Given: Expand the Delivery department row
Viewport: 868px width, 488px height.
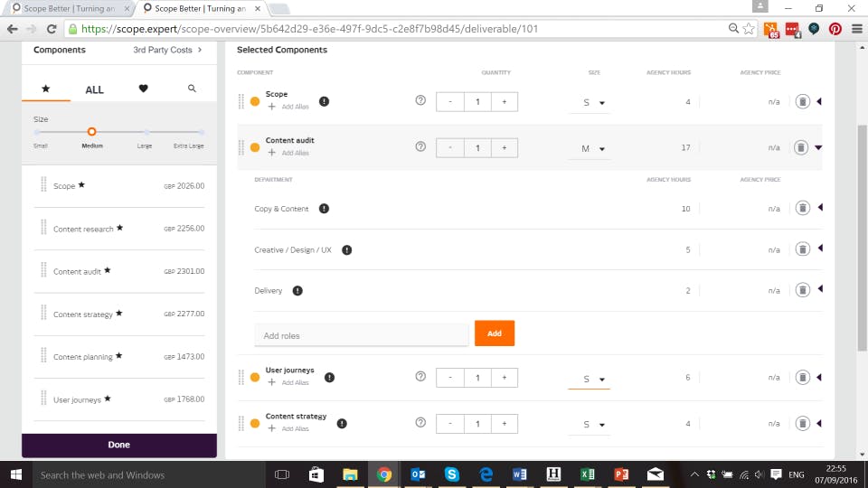Looking at the screenshot, I should click(820, 289).
